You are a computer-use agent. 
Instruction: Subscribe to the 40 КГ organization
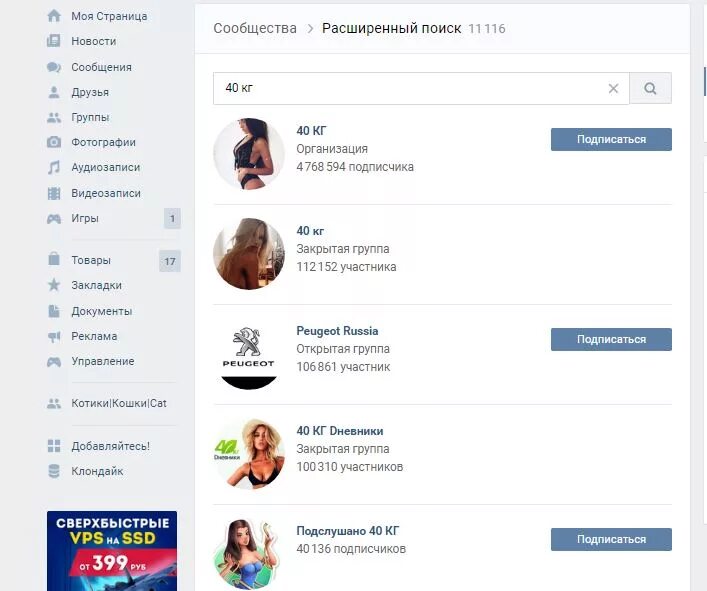pos(611,139)
